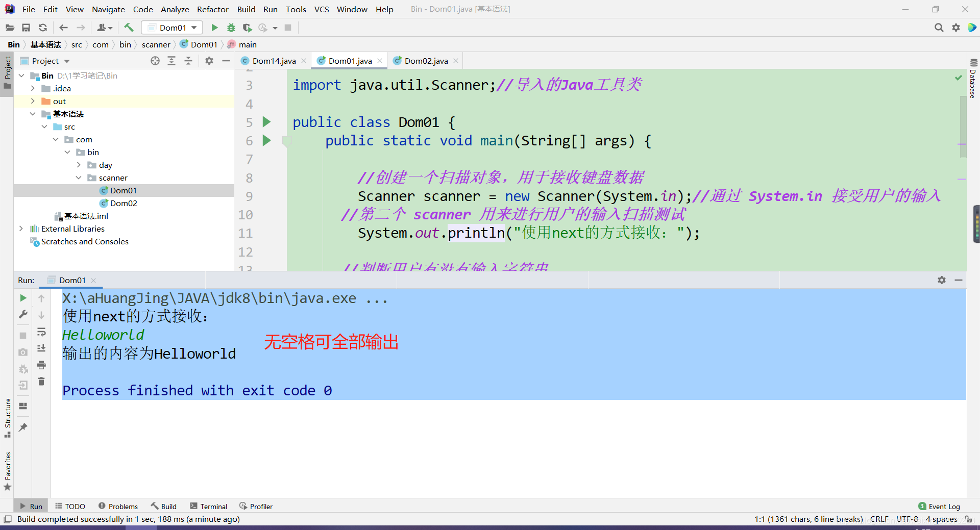The image size is (980, 530).
Task: Open the Dom01 run configuration dropdown
Action: pyautogui.click(x=173, y=28)
